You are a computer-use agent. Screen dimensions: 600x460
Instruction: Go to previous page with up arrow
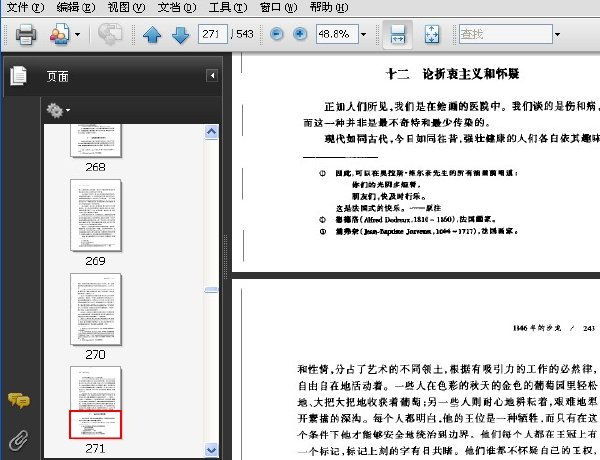click(x=152, y=35)
